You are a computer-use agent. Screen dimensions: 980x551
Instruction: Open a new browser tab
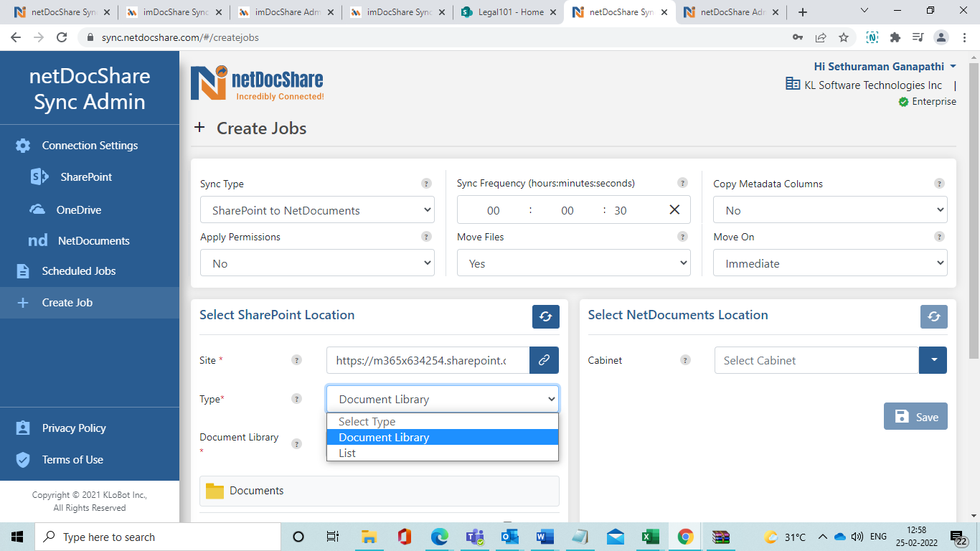point(803,12)
